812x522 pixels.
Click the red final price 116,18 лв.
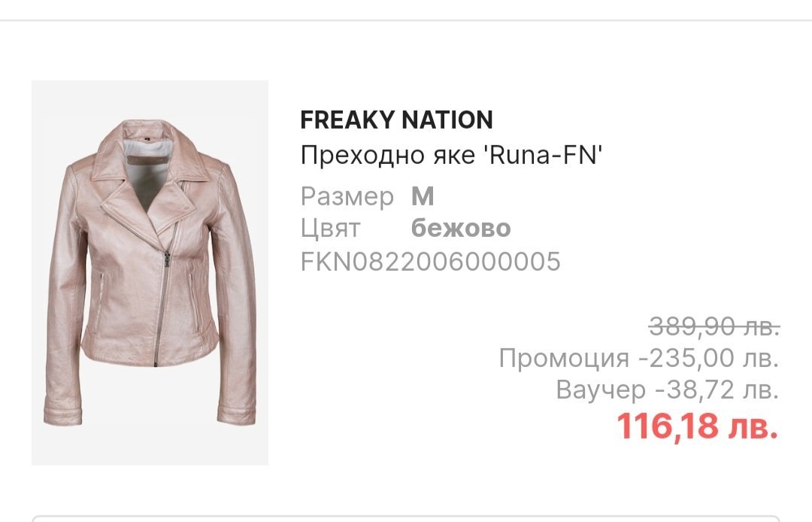click(697, 426)
